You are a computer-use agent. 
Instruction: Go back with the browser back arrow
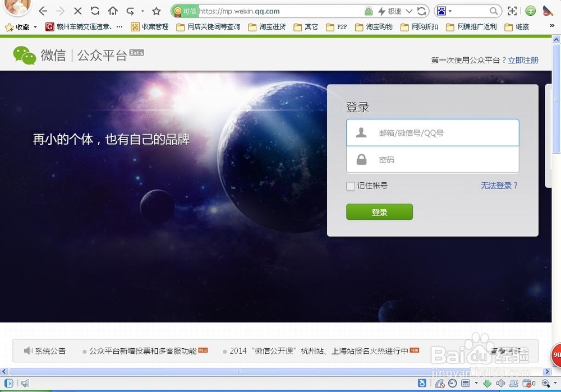point(43,11)
